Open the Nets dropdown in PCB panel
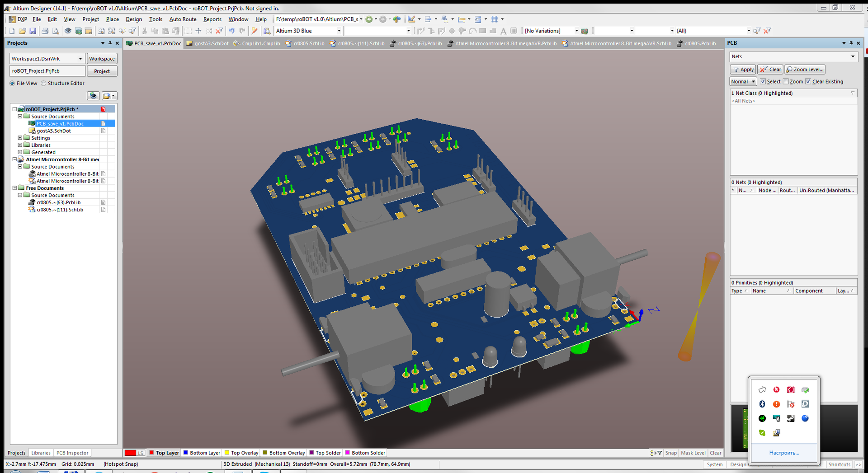Image resolution: width=868 pixels, height=473 pixels. [x=853, y=56]
